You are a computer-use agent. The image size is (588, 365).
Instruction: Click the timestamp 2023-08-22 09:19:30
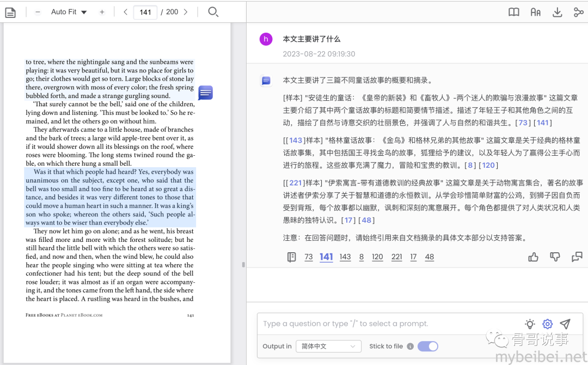coord(318,54)
